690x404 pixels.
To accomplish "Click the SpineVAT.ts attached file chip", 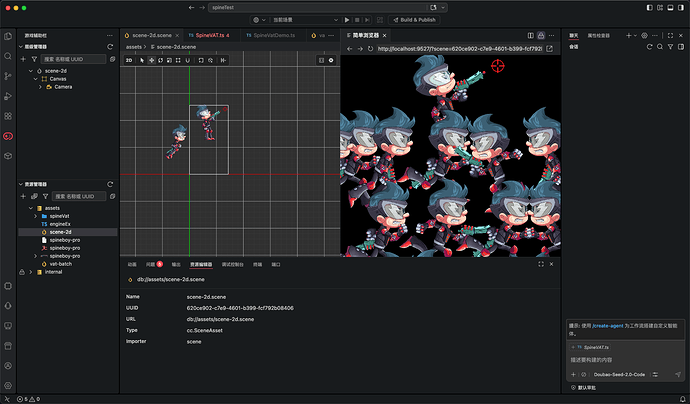I will click(x=591, y=347).
